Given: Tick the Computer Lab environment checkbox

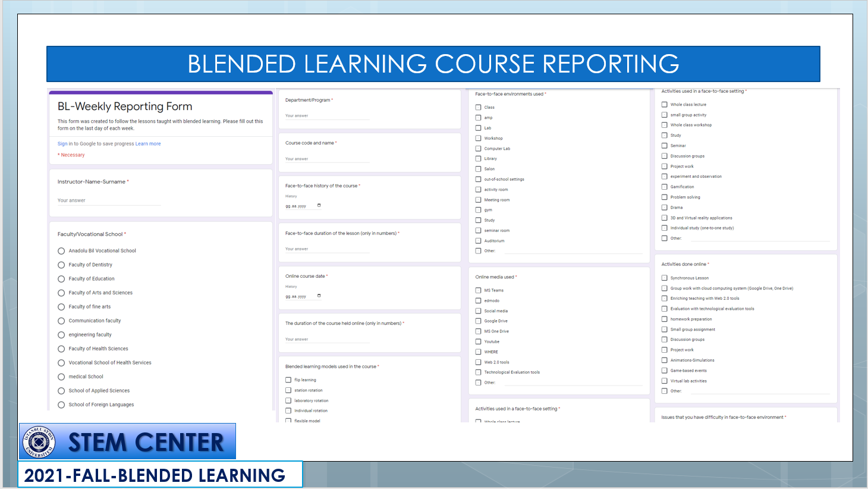Looking at the screenshot, I should (478, 149).
